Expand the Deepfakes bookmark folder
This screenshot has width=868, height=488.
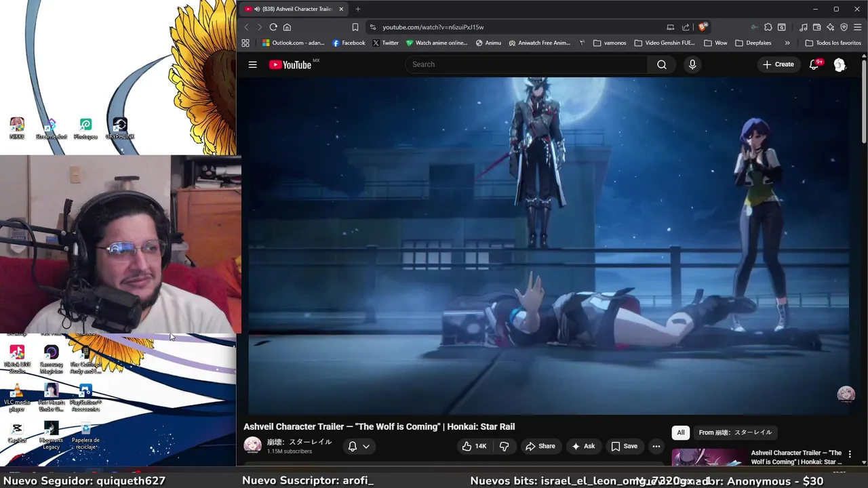(x=753, y=43)
